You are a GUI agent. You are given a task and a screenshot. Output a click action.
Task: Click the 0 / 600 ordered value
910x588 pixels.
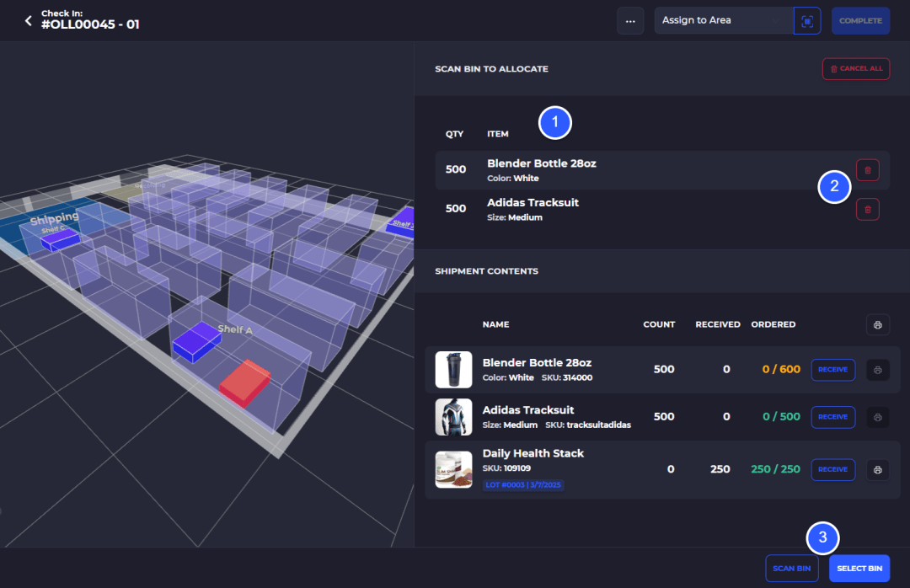pyautogui.click(x=781, y=370)
